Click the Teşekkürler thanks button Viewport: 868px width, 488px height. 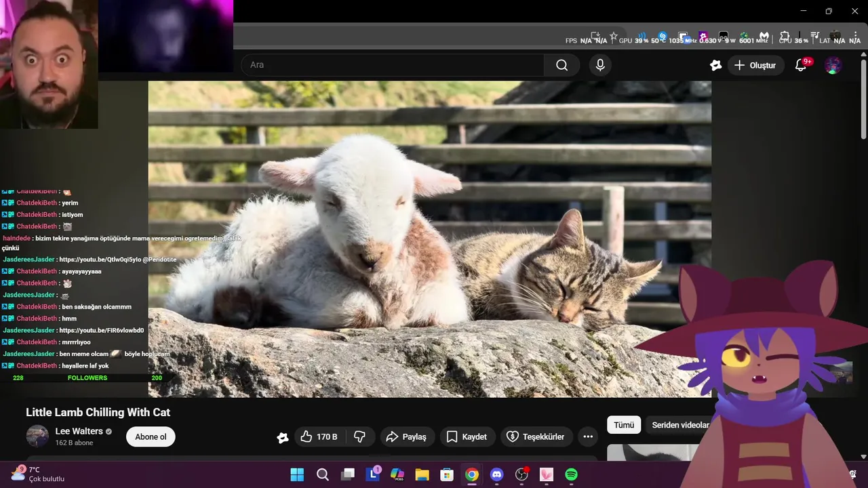pyautogui.click(x=536, y=436)
